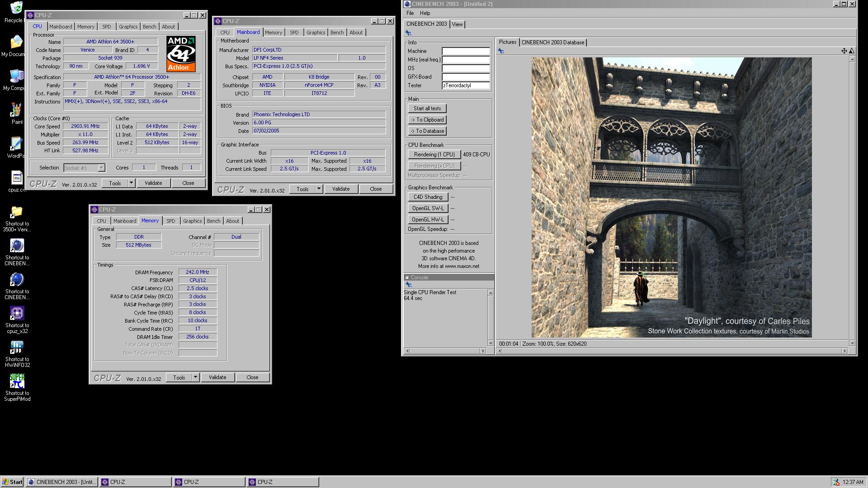Click the CPU-Z Mainboard window title icon
This screenshot has width=868, height=488.
tap(217, 21)
